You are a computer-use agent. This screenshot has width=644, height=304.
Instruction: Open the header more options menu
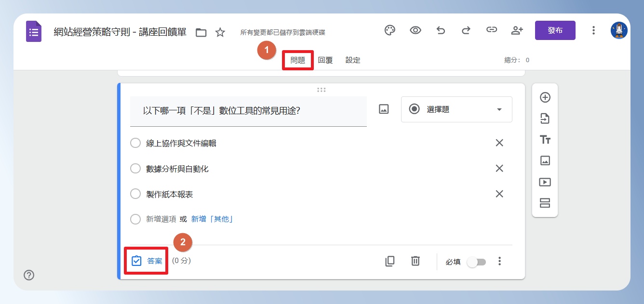point(593,30)
